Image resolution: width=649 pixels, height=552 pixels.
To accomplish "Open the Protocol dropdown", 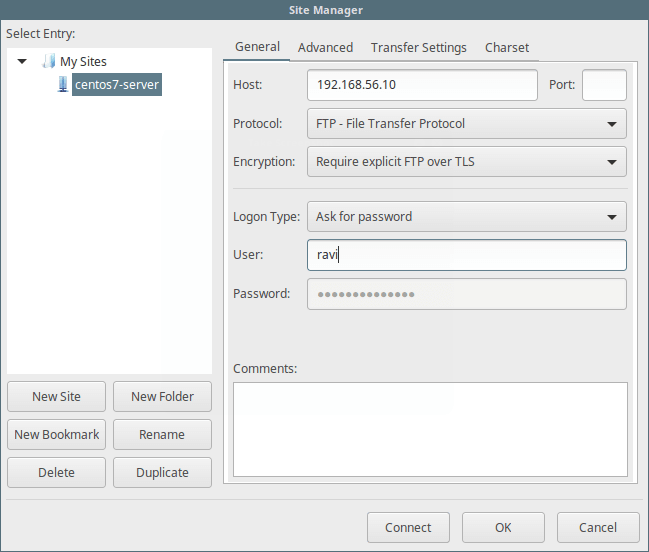I will point(466,124).
